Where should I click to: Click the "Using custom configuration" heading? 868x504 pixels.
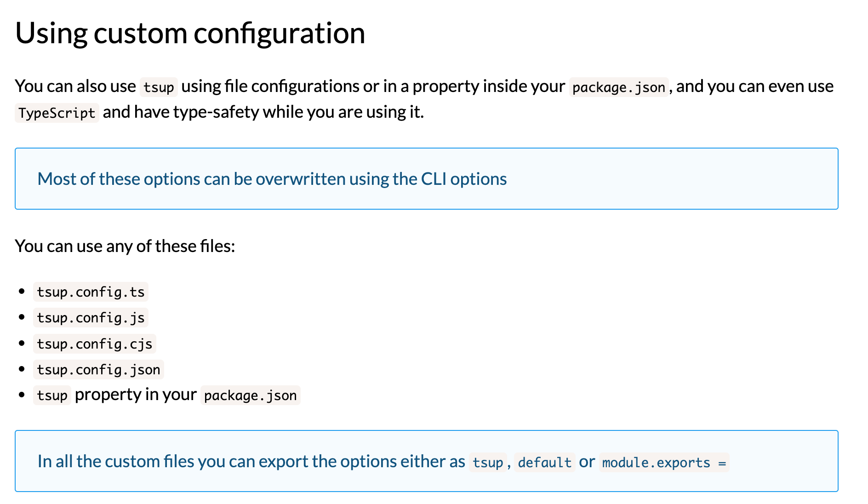pyautogui.click(x=190, y=33)
